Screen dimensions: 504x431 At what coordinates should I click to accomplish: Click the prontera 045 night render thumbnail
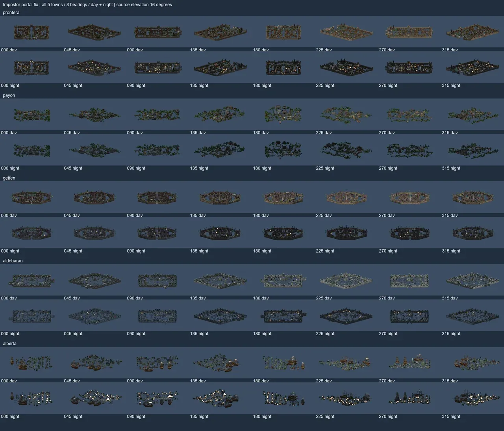click(94, 67)
